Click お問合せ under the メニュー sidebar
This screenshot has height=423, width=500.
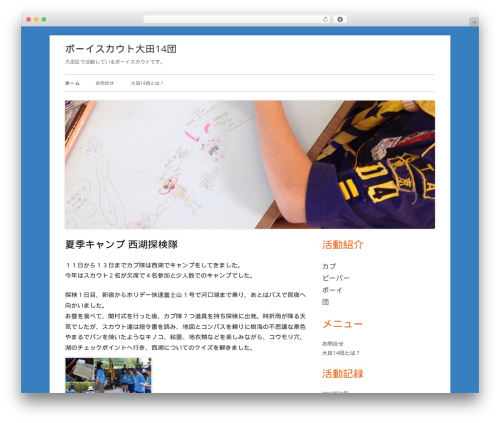coord(333,344)
